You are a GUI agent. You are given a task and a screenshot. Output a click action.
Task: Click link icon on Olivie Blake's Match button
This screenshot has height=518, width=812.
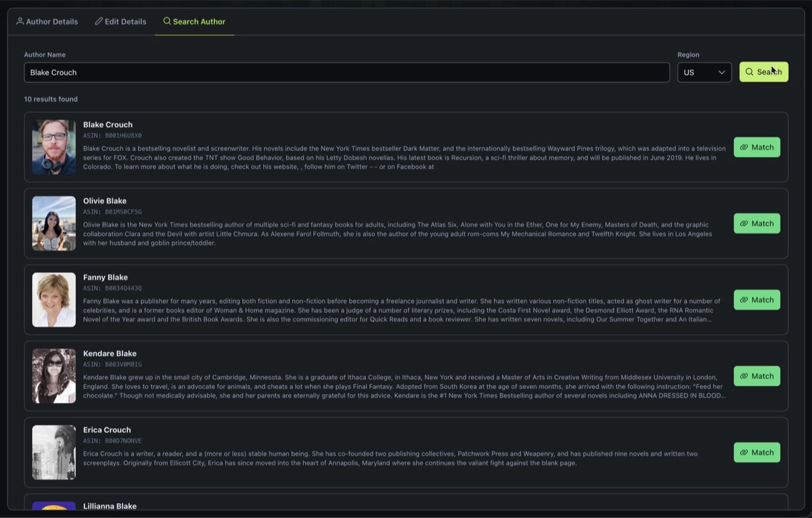pos(744,223)
